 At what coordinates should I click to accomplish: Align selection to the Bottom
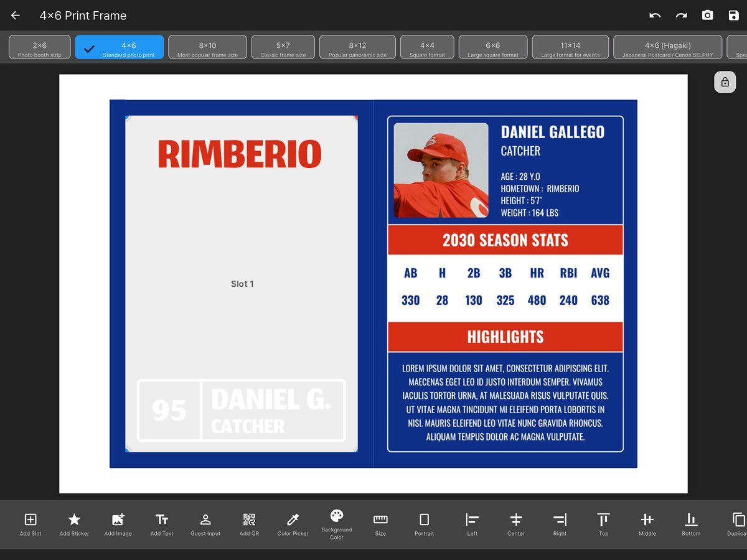pyautogui.click(x=691, y=524)
